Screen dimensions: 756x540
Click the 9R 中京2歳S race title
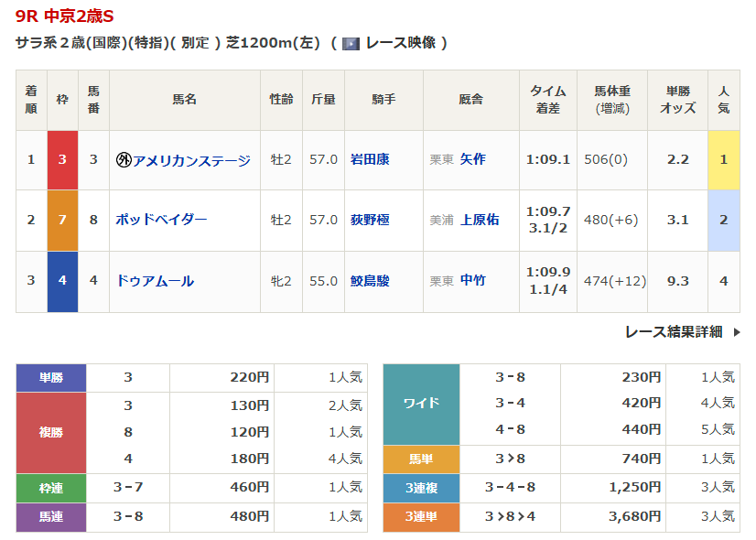click(65, 16)
